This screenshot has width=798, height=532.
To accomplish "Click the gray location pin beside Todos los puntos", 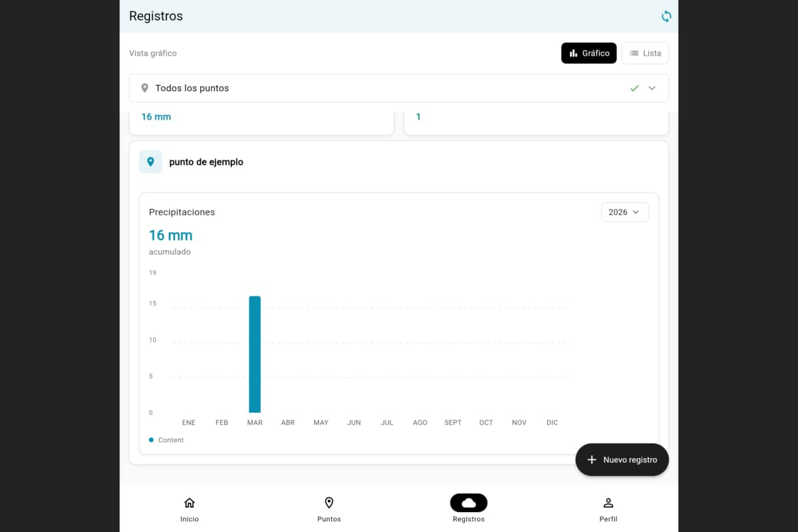I will coord(145,88).
